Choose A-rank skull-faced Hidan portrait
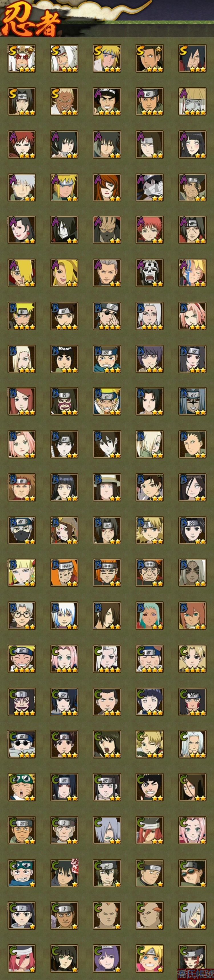This screenshot has width=214, height=980. [x=150, y=273]
